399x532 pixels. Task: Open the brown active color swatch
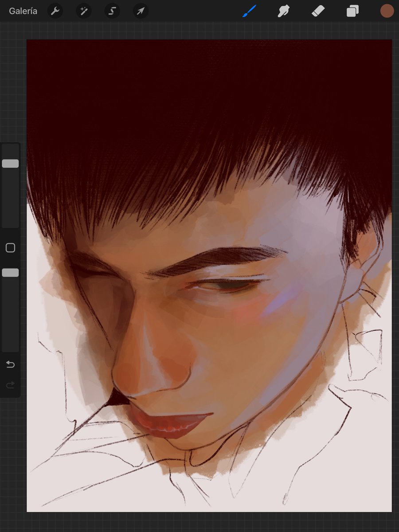click(x=387, y=11)
